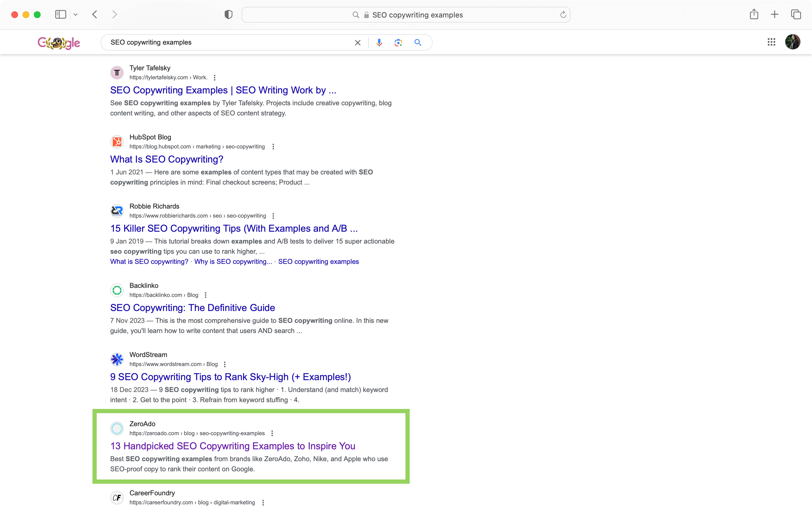The image size is (812, 508).
Task: Click the WordStream favicon
Action: 117,359
